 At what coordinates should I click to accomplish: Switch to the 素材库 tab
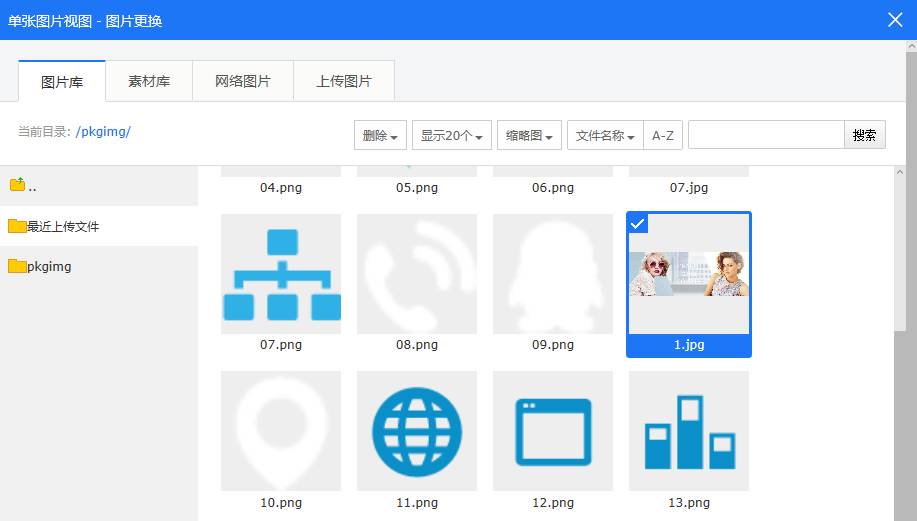(149, 81)
